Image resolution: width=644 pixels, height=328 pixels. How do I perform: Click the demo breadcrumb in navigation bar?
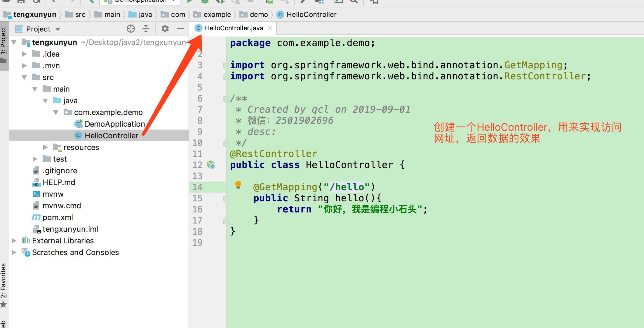tap(259, 15)
